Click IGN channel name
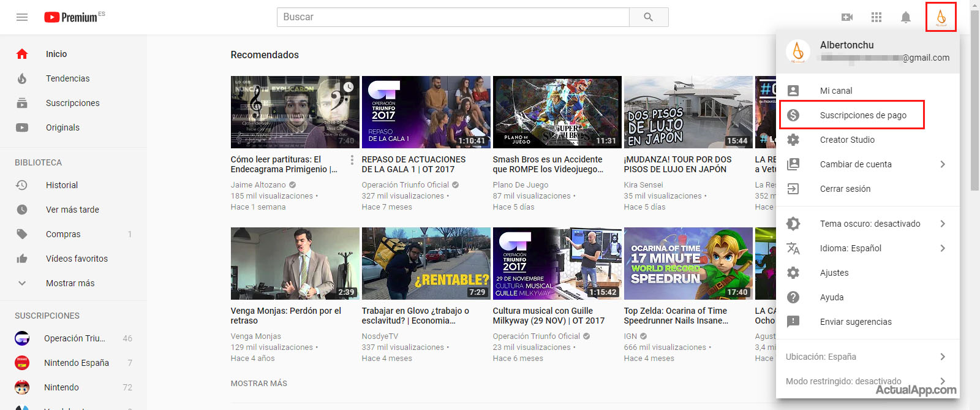 pyautogui.click(x=630, y=336)
